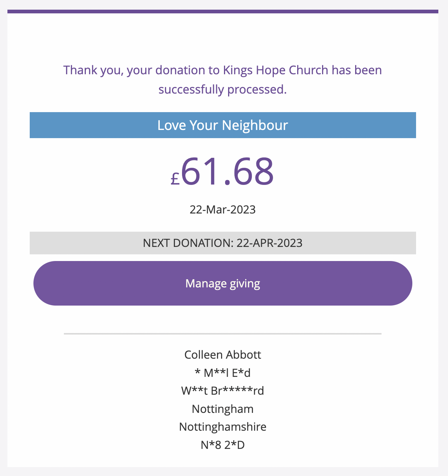Viewport: 448px width, 476px height.
Task: Select the Love Your Neighbour banner
Action: (223, 125)
